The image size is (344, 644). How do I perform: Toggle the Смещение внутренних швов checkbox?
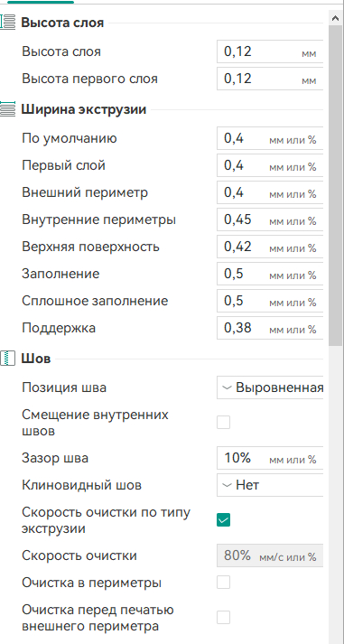click(223, 422)
